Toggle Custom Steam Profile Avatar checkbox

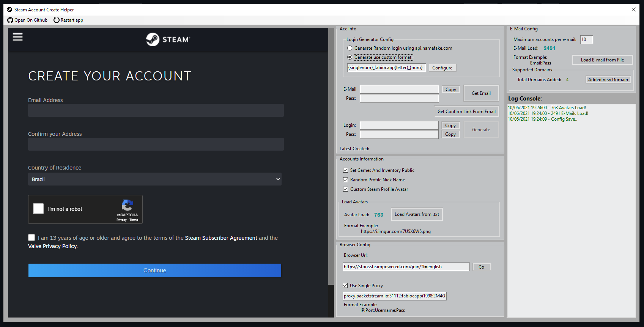coord(345,189)
